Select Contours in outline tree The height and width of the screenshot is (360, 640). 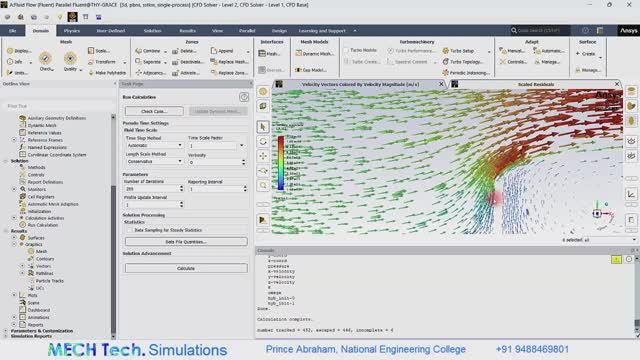[45, 259]
